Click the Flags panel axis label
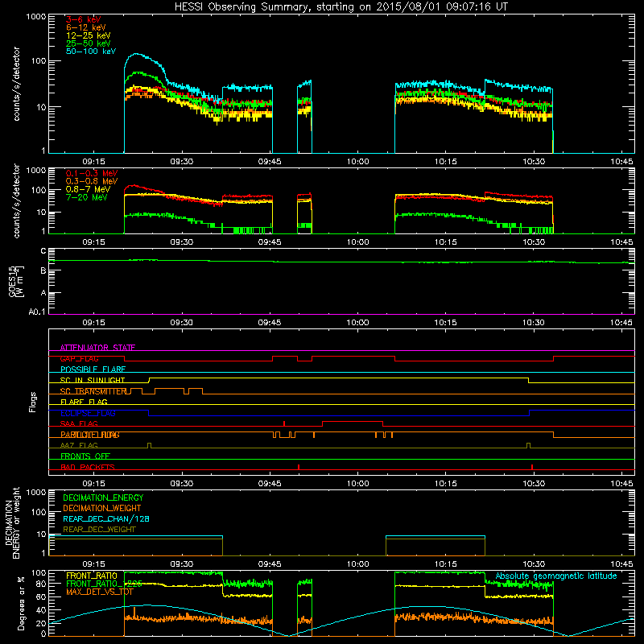Image resolution: width=644 pixels, height=644 pixels. click(x=33, y=402)
